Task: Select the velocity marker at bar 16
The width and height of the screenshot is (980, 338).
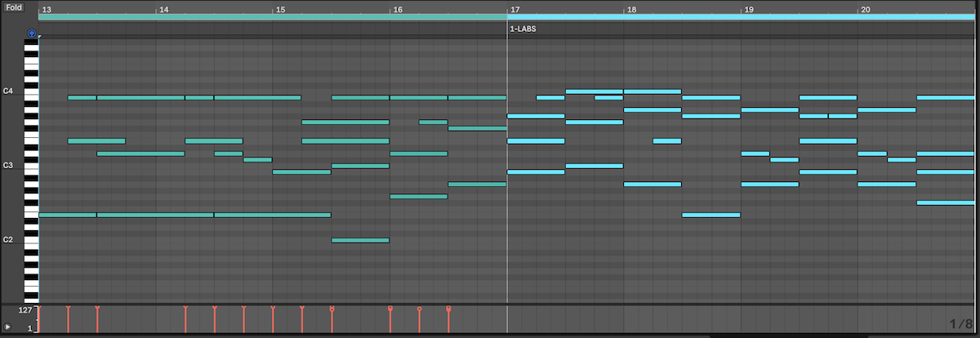Action: (390, 309)
